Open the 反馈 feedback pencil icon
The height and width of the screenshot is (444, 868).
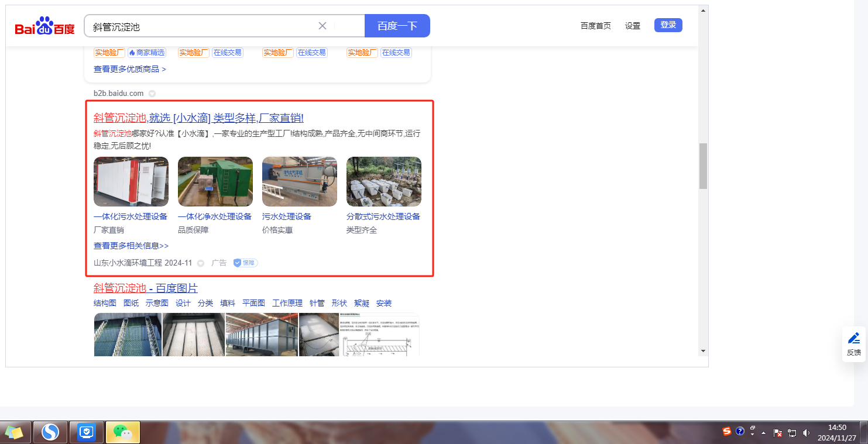(854, 338)
